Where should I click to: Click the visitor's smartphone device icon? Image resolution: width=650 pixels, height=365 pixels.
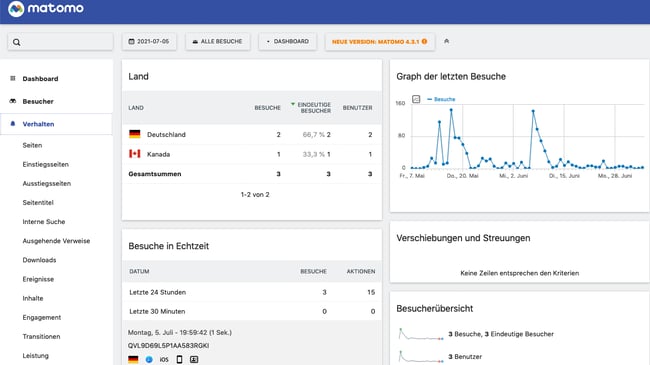point(179,360)
